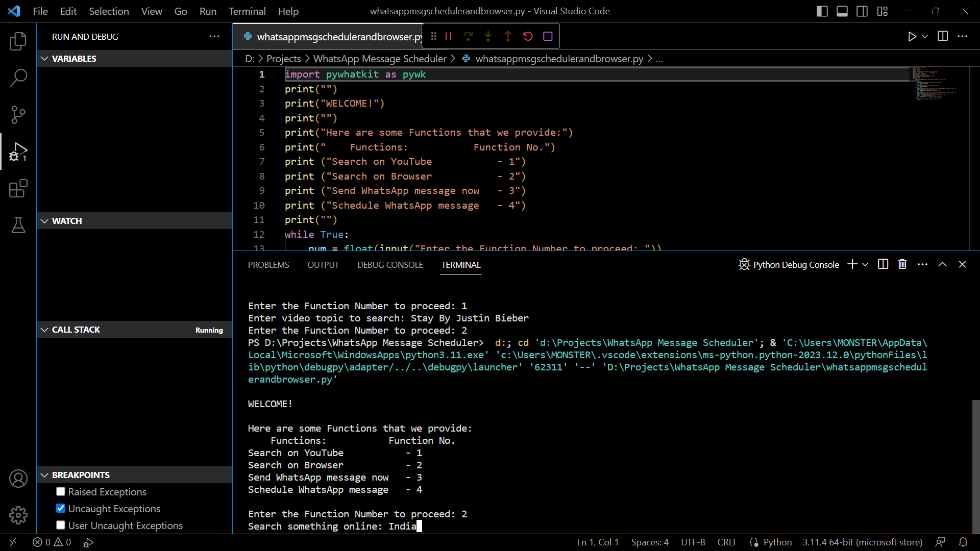Click Ln 1, Col 1 in status bar

(597, 542)
